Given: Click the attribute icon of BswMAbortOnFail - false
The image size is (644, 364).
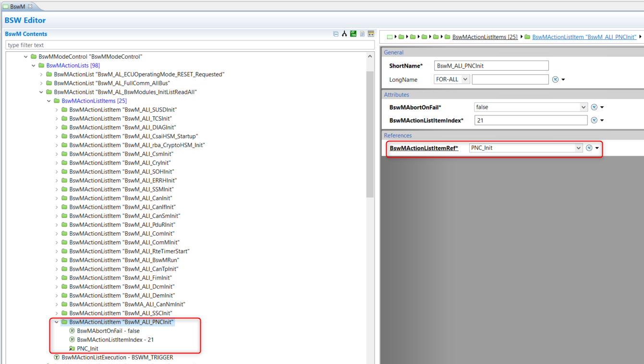Looking at the screenshot, I should 72,331.
